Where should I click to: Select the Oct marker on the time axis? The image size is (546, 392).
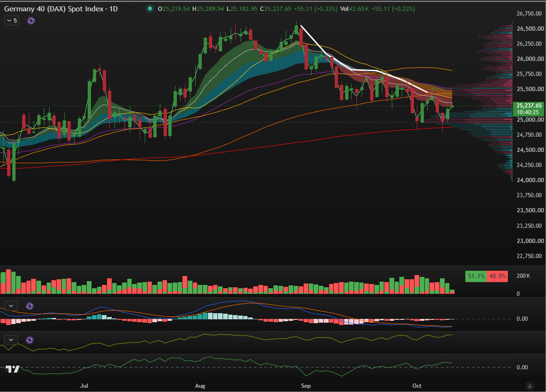click(417, 386)
